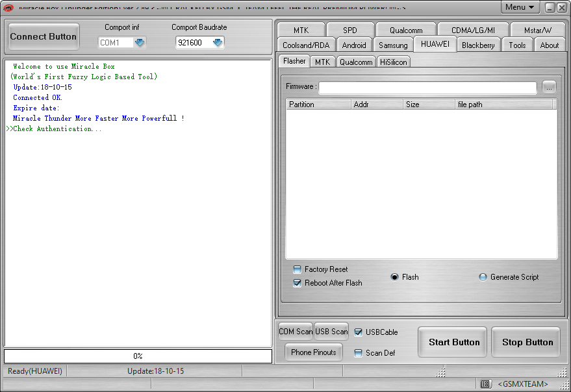Enable the Factory Reset checkbox
The width and height of the screenshot is (571, 392).
(298, 269)
